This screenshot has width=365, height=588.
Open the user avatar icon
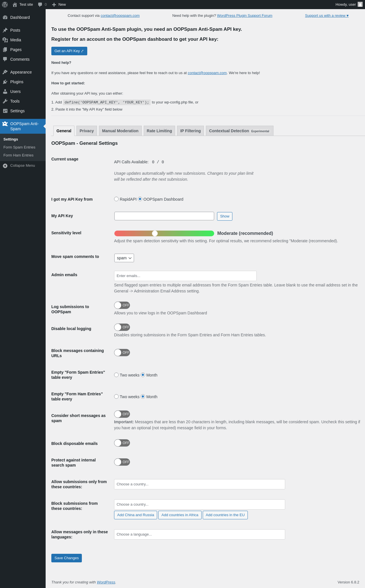[360, 5]
